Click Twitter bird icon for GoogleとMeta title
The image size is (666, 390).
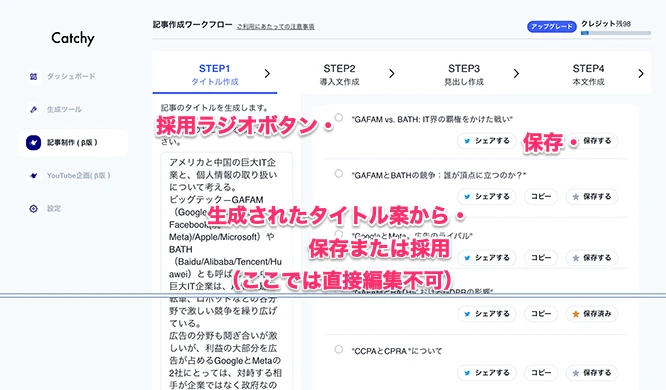tap(467, 258)
